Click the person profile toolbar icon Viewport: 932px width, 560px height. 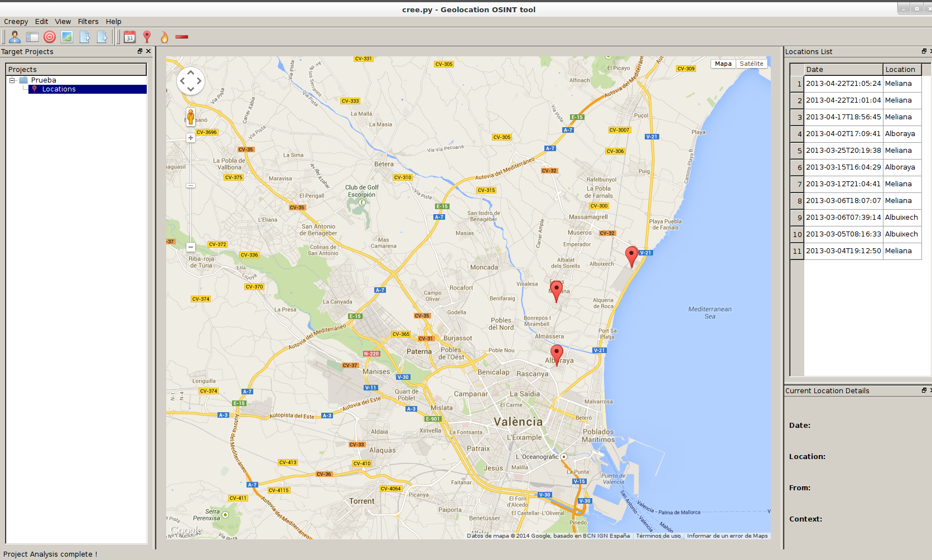coord(15,37)
